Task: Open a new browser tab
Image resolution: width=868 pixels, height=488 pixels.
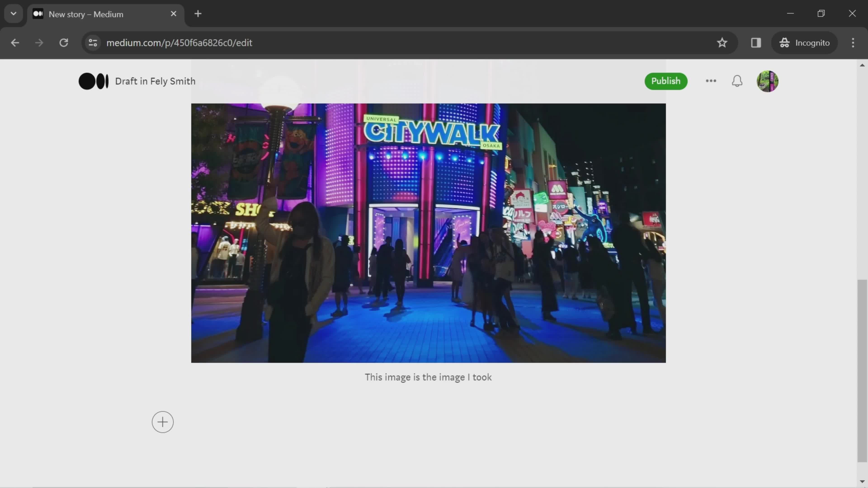Action: coord(198,14)
